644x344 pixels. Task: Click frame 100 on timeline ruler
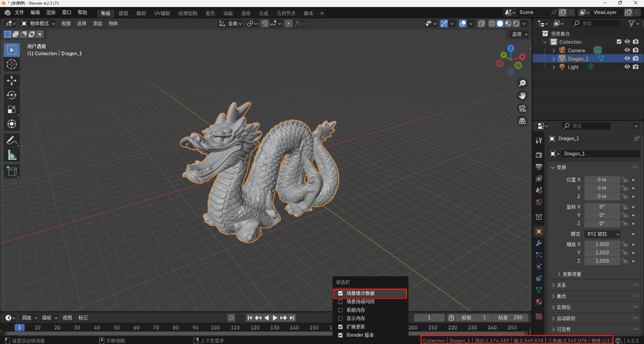215,327
